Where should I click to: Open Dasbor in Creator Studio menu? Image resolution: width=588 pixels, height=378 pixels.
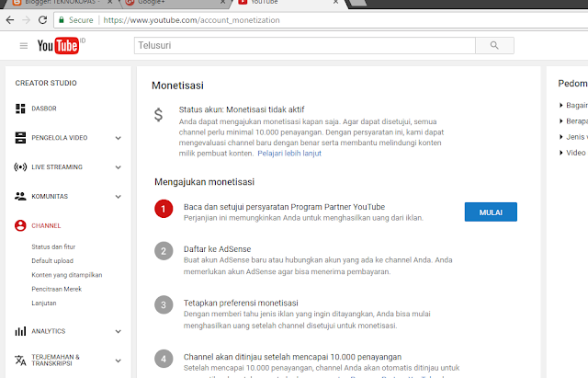[x=44, y=109]
